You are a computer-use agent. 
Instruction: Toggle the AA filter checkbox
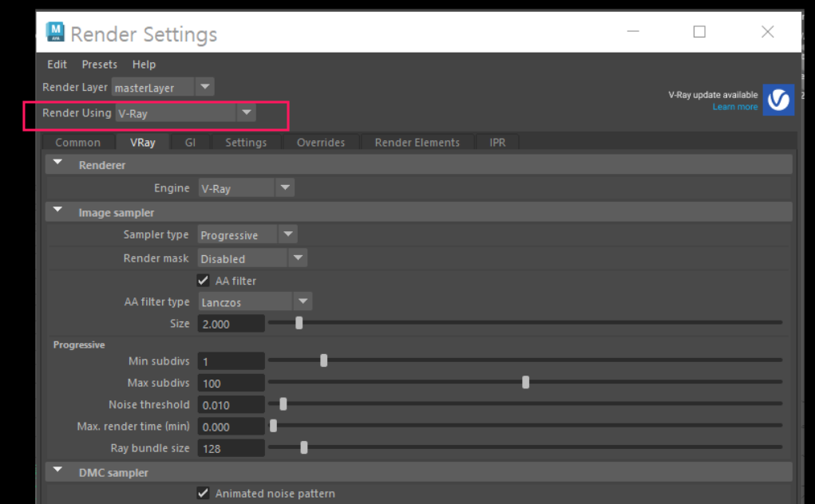pos(204,281)
